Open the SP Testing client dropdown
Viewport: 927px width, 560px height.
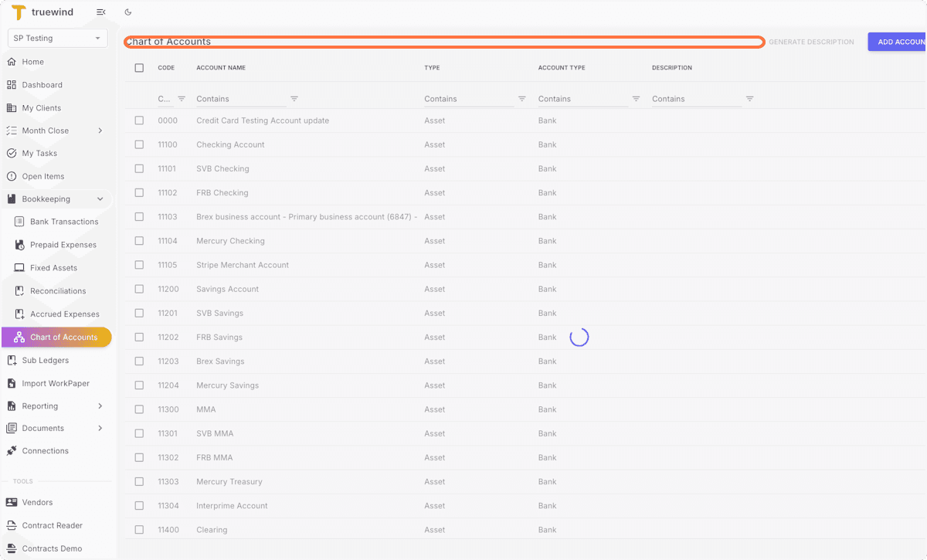point(57,37)
